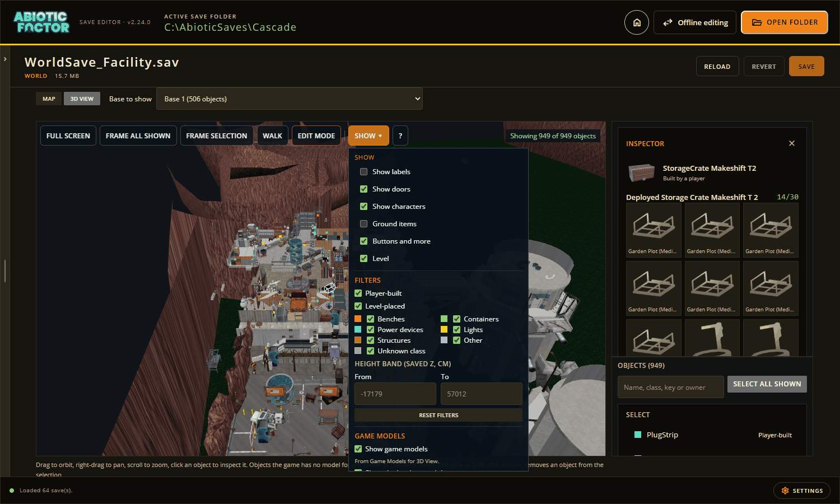Screen dimensions: 840x504
Task: Uncheck Show game models
Action: (x=358, y=449)
